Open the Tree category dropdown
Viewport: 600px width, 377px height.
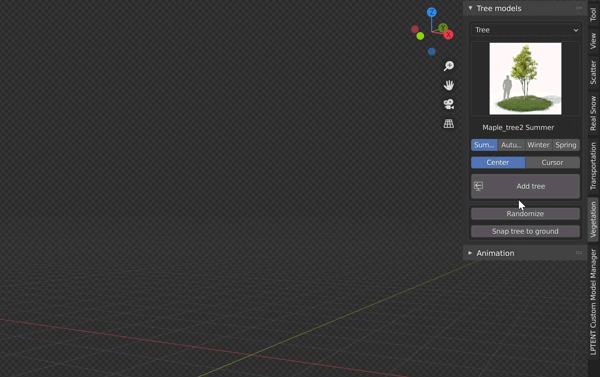pos(525,30)
